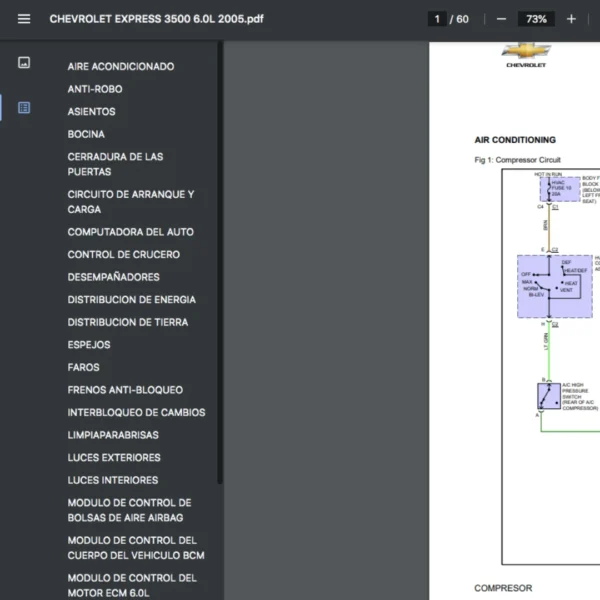Open CERRADURA DE LAS PUERTAS bookmark
600x600 pixels.
[x=115, y=164]
